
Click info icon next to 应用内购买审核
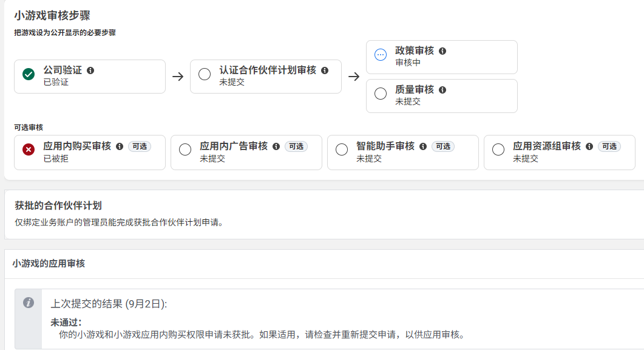point(120,146)
